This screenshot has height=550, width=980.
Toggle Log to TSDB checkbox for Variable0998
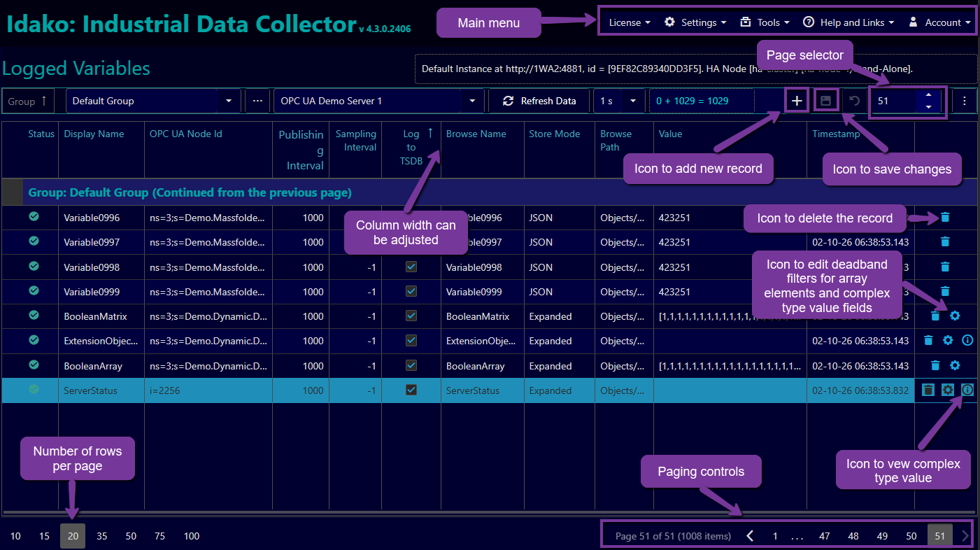pyautogui.click(x=411, y=267)
